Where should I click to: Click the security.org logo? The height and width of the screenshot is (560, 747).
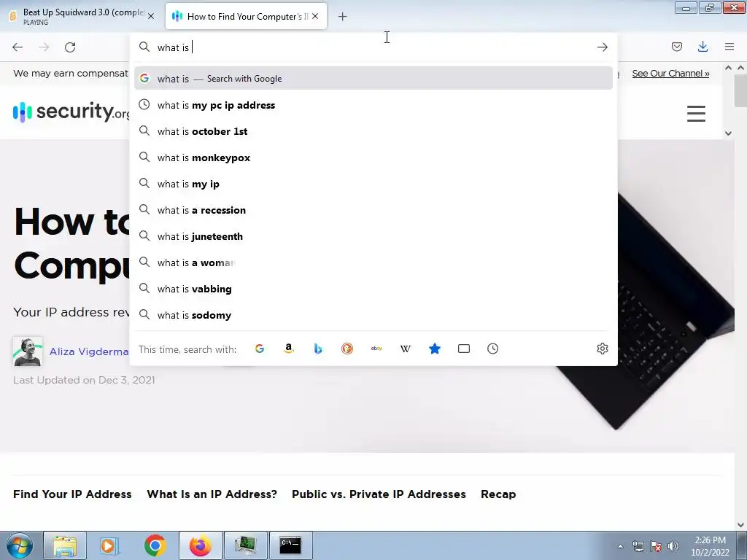(x=71, y=112)
